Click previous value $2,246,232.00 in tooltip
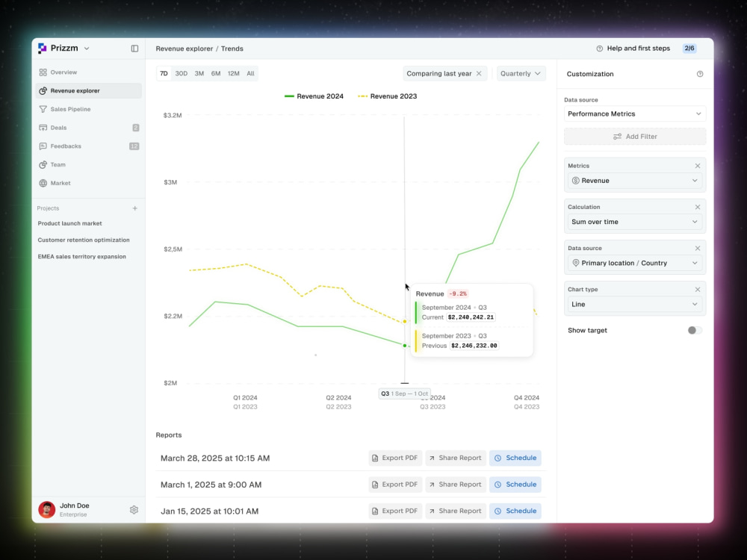Image resolution: width=747 pixels, height=560 pixels. [474, 346]
